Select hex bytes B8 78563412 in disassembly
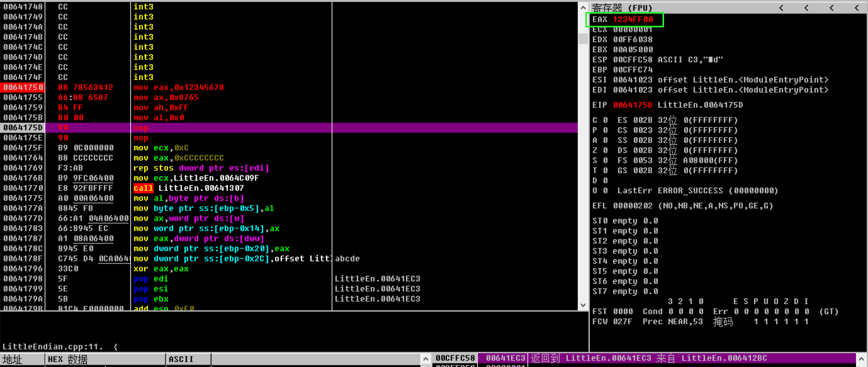 click(x=86, y=88)
